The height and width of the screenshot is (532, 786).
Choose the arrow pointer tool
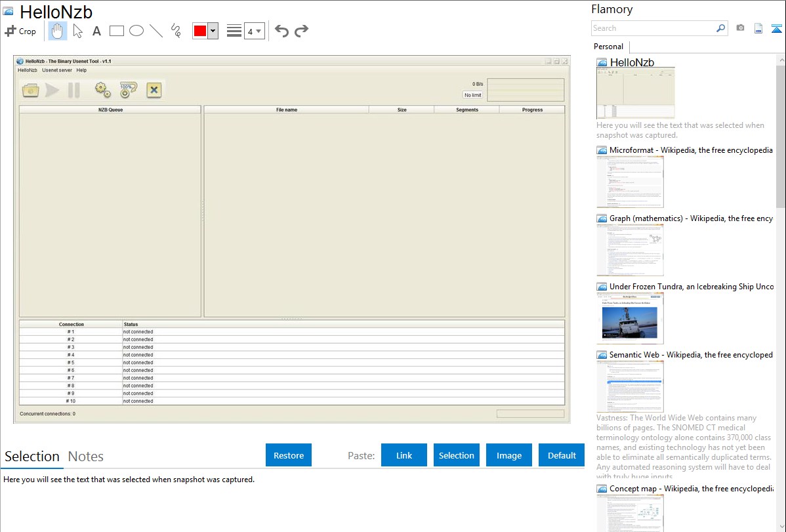click(77, 31)
